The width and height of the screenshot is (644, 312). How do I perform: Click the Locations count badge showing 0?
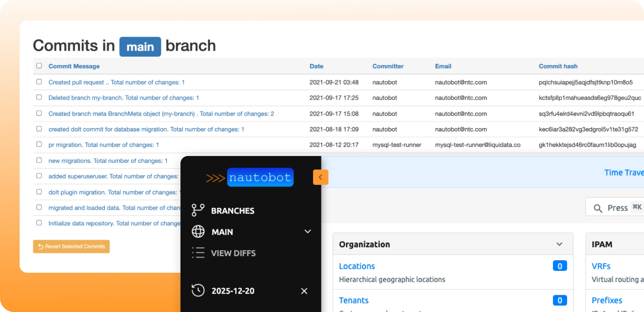pyautogui.click(x=560, y=266)
